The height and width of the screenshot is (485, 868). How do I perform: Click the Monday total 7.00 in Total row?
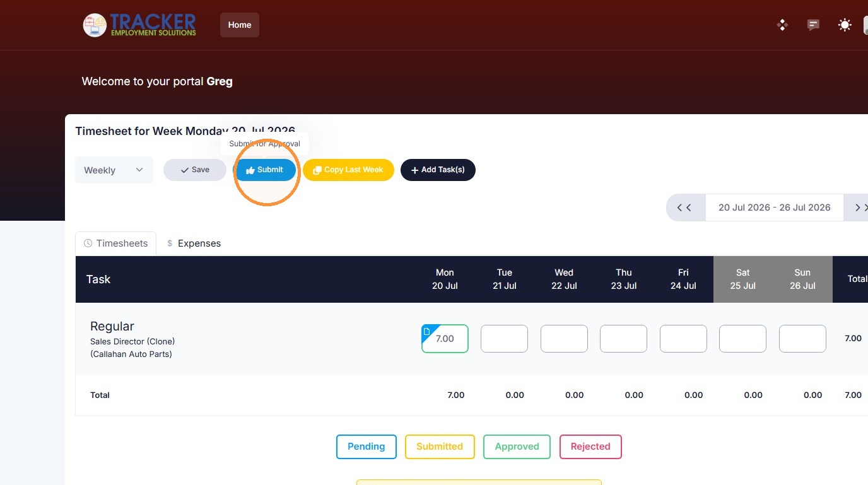coord(456,395)
